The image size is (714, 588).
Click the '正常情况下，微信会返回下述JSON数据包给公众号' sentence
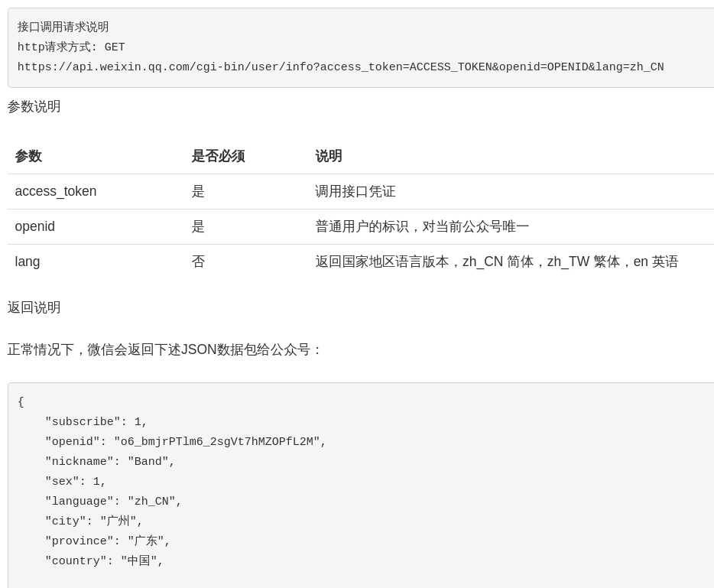165,349
